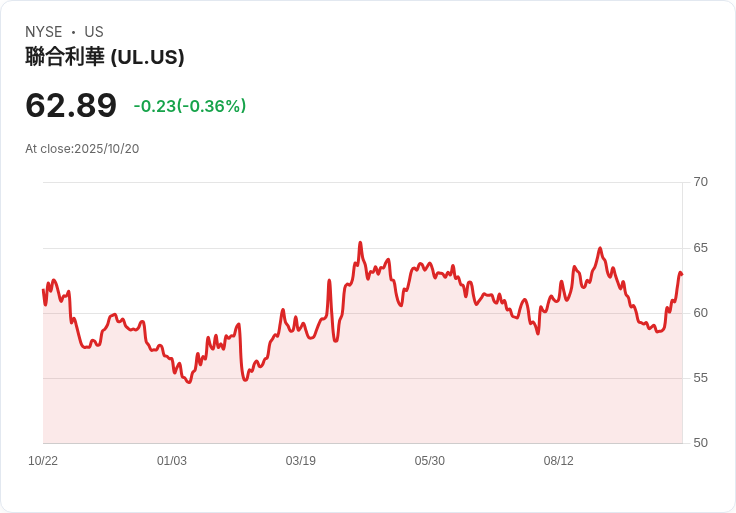Click the 65 y-axis price label
Image resolution: width=736 pixels, height=513 pixels.
point(701,248)
